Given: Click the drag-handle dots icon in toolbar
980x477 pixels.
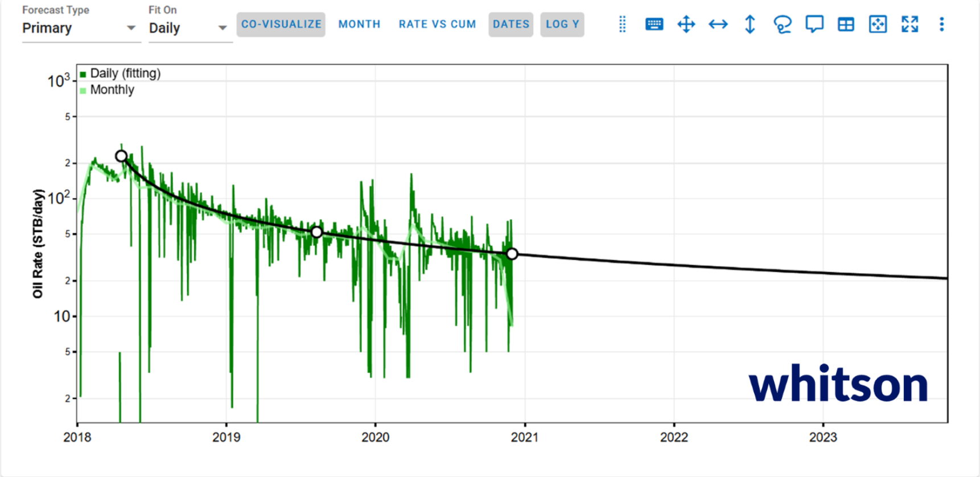Looking at the screenshot, I should coord(622,24).
